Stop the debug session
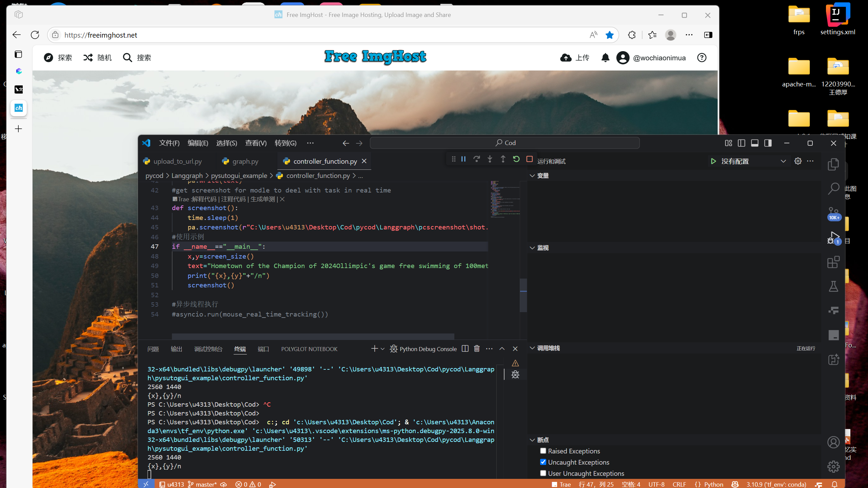This screenshot has width=868, height=488. (x=529, y=159)
